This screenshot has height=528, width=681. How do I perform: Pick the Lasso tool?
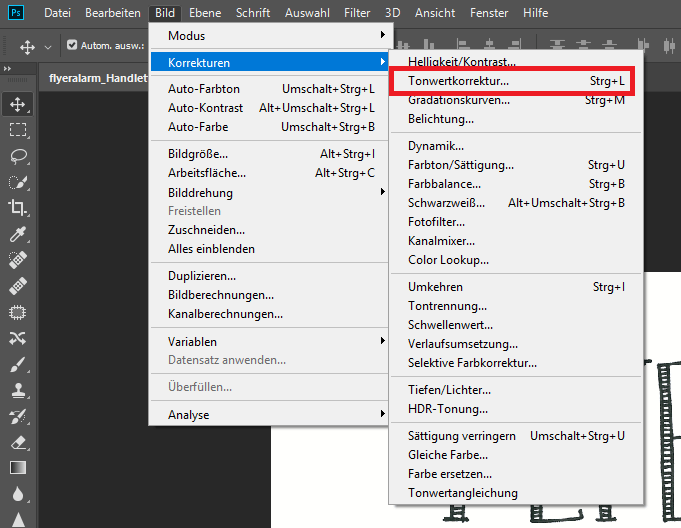18,156
